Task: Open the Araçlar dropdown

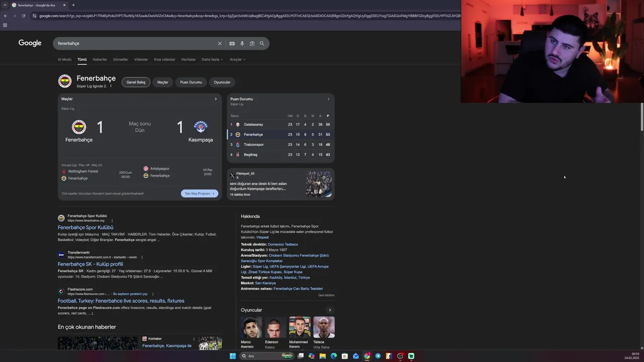Action: pos(237,59)
